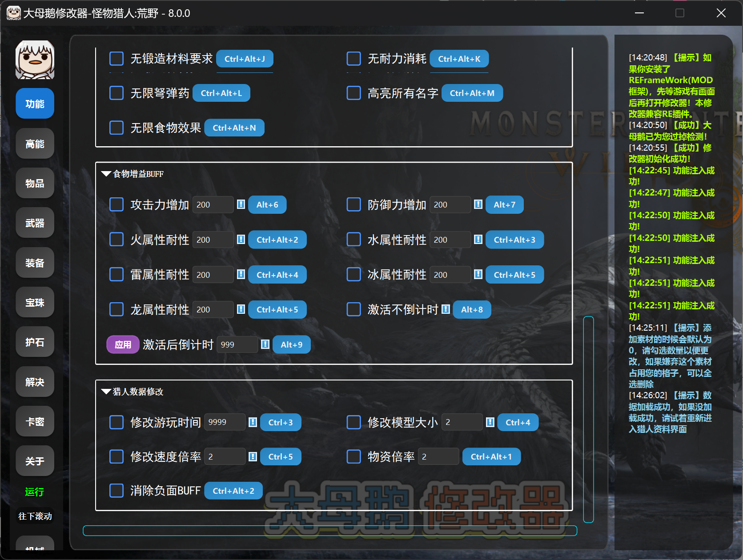The height and width of the screenshot is (560, 743).
Task: Open the 物品 tab
Action: tap(35, 183)
